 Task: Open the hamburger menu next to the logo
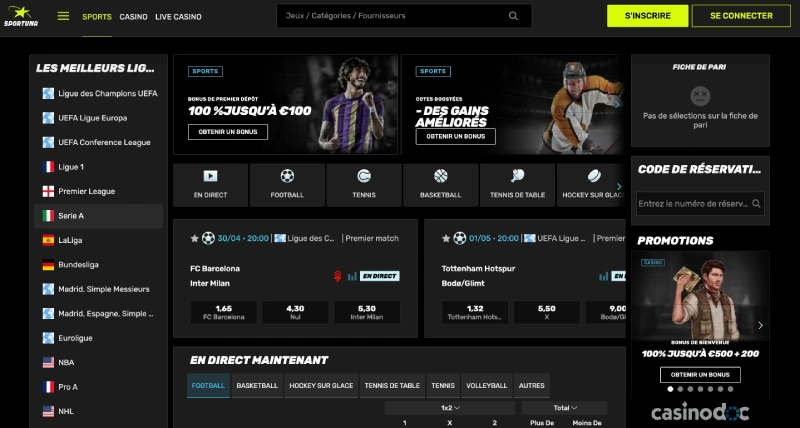pyautogui.click(x=63, y=16)
